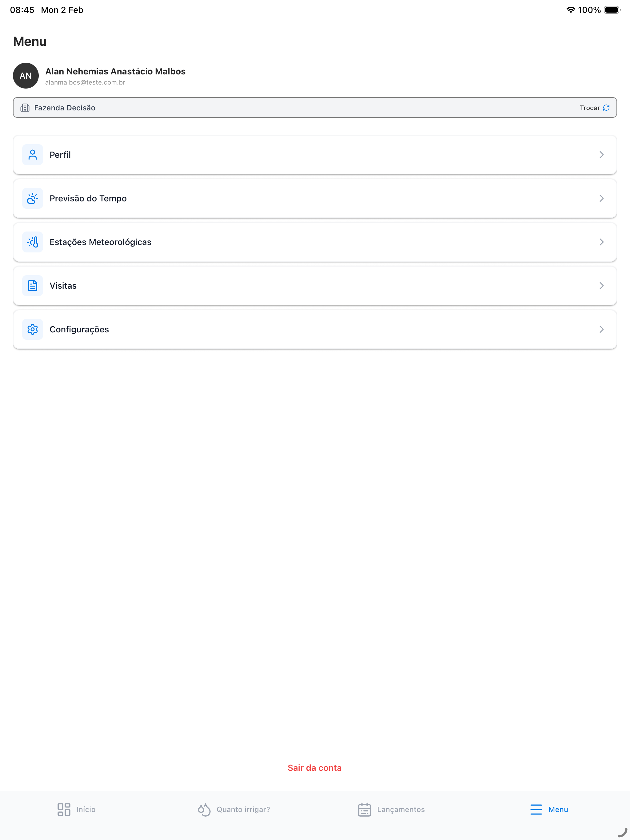Expand the Configurações row chevron

point(601,329)
